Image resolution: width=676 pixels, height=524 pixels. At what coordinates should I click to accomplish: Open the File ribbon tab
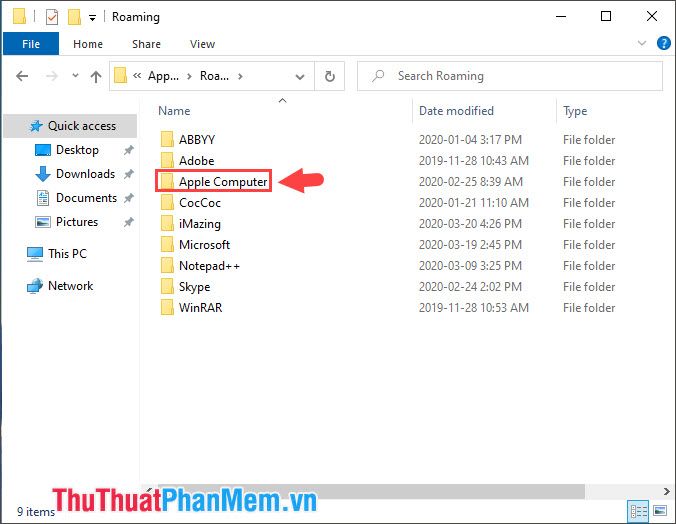pos(31,44)
